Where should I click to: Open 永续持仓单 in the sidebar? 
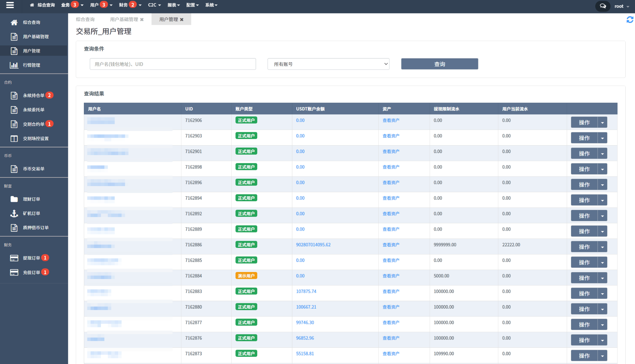[34, 95]
